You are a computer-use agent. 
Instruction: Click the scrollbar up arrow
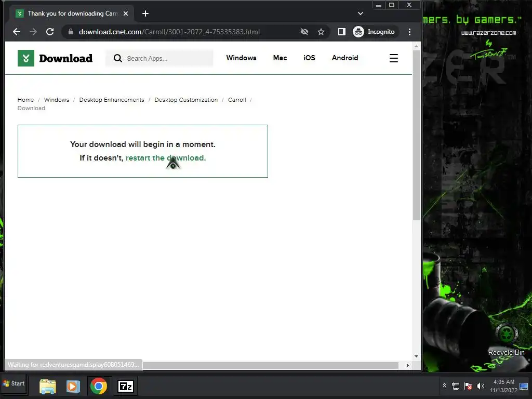(x=416, y=46)
